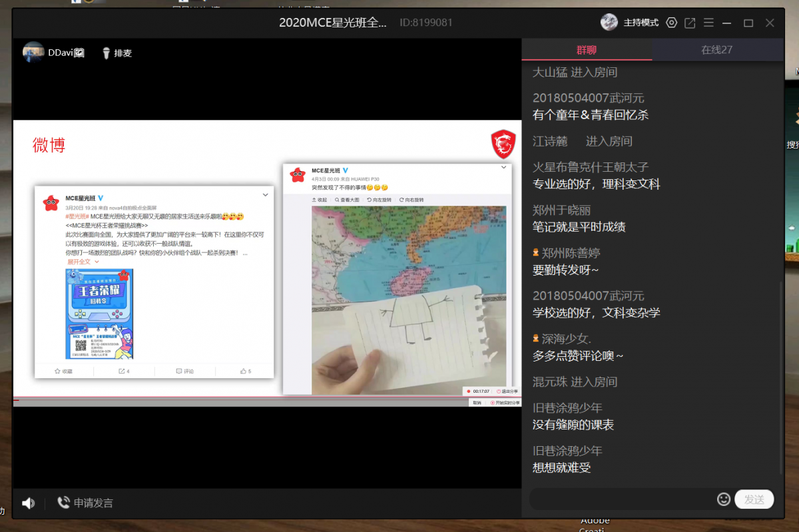
Task: Click the message 多多点赞评论噢~
Action: [x=578, y=356]
